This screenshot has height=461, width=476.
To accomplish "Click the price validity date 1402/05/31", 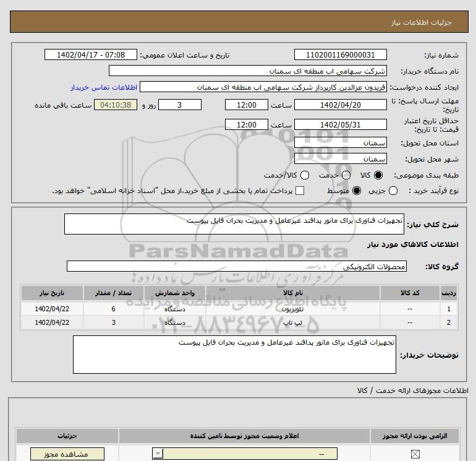I will [340, 124].
